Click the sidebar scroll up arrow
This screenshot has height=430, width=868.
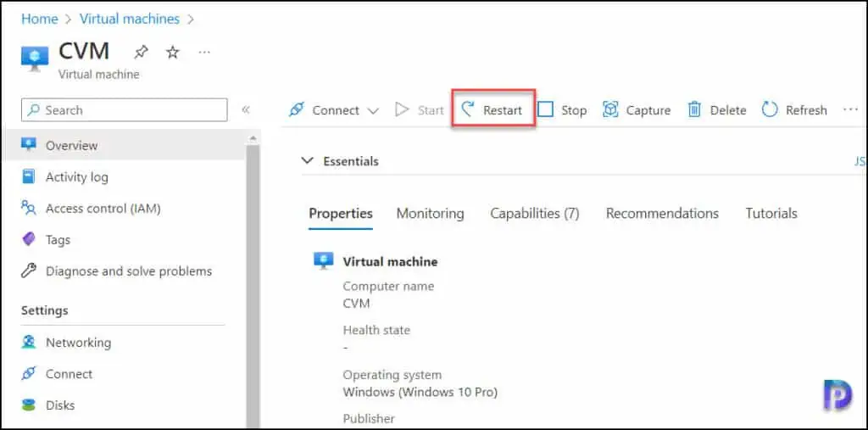click(253, 137)
